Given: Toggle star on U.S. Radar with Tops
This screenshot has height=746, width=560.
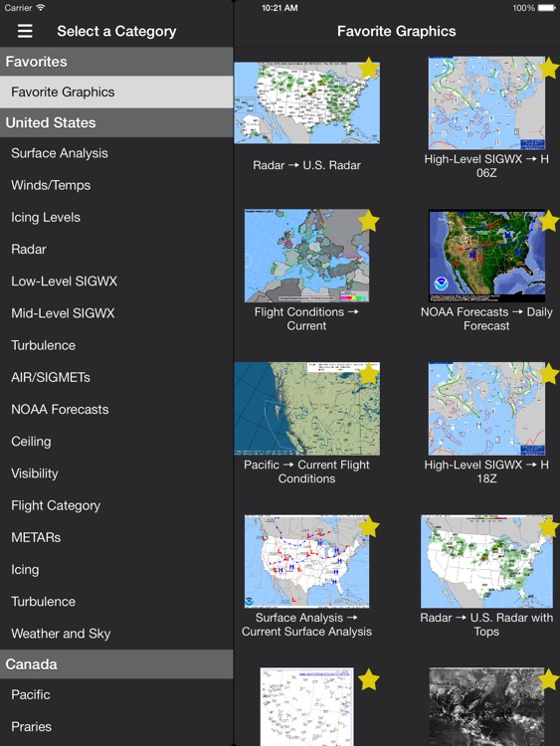Looking at the screenshot, I should pyautogui.click(x=549, y=527).
